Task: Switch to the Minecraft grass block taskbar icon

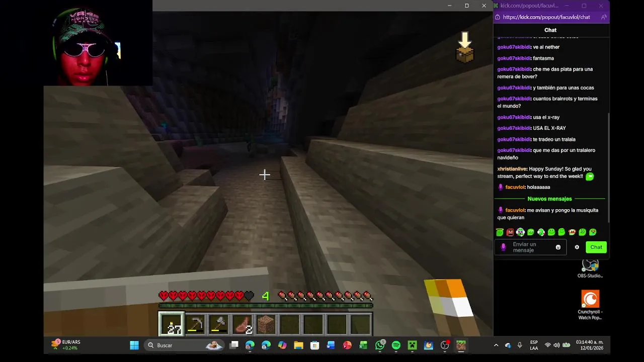Action: pos(461,345)
